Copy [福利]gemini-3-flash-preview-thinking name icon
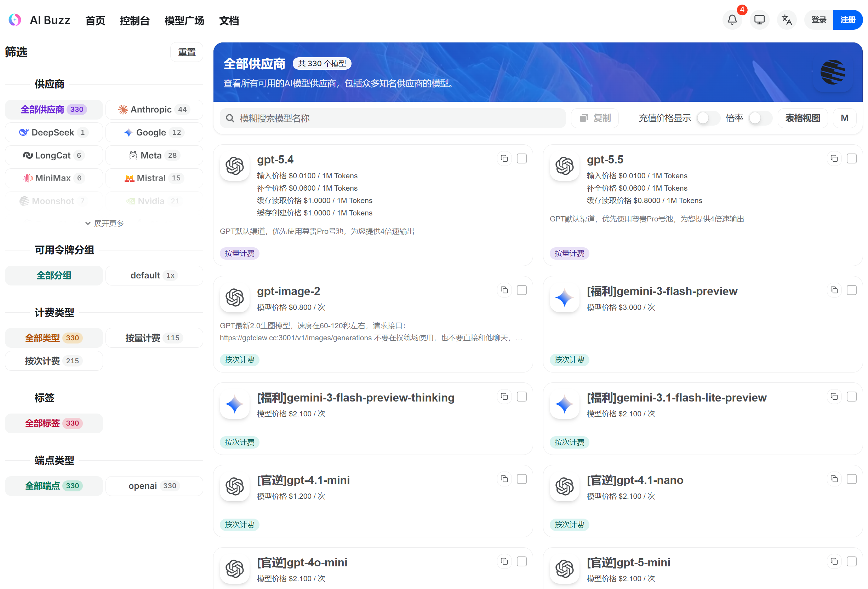The height and width of the screenshot is (589, 868). [x=504, y=397]
